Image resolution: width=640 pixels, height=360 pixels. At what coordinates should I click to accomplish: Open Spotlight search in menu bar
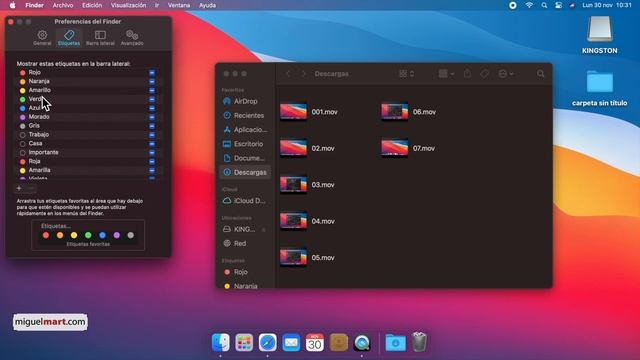point(544,5)
